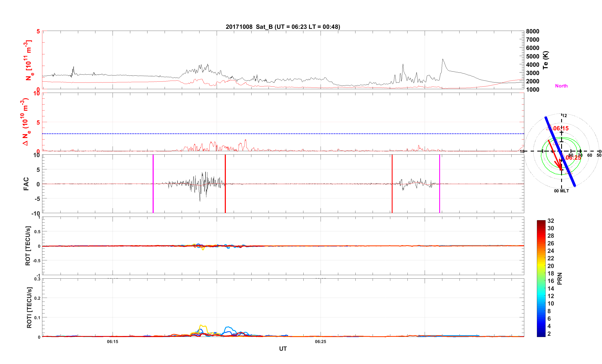Click the PRN colorbar near value 20

click(x=541, y=266)
